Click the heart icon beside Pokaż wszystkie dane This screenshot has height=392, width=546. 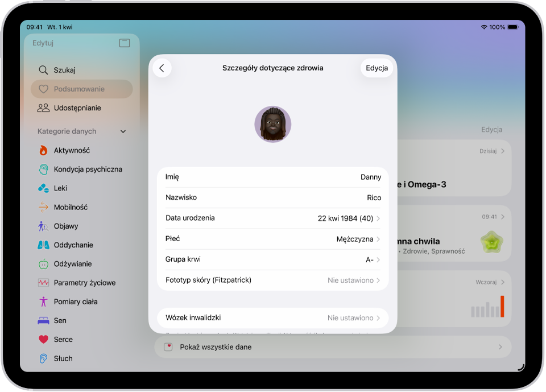pyautogui.click(x=168, y=347)
